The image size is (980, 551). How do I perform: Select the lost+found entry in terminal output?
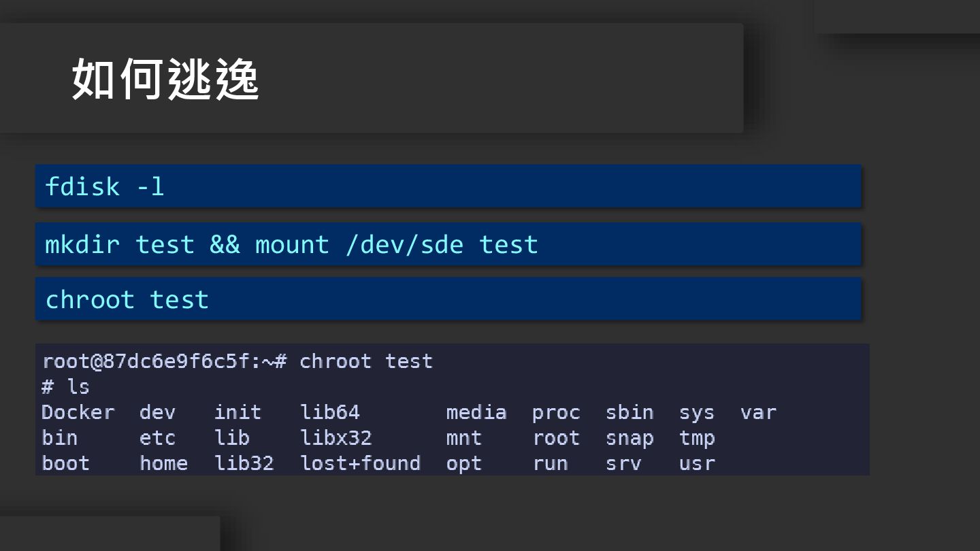pyautogui.click(x=360, y=463)
